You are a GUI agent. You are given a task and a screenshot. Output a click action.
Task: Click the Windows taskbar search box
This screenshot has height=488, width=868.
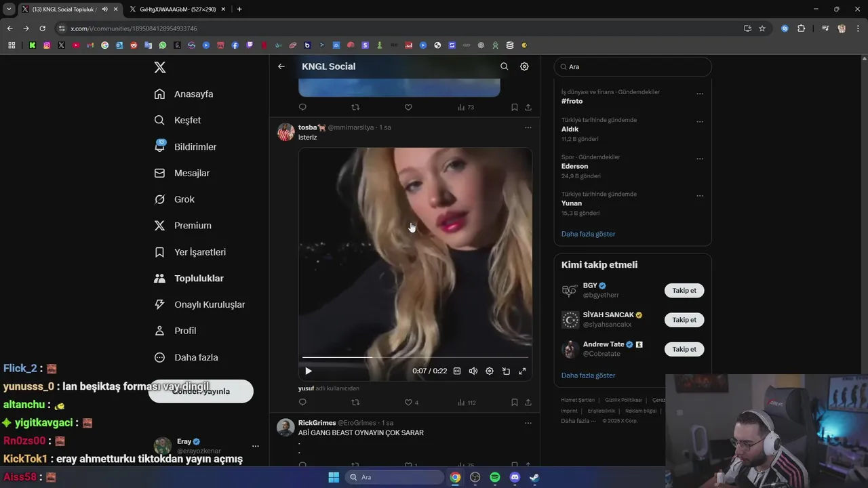click(395, 477)
